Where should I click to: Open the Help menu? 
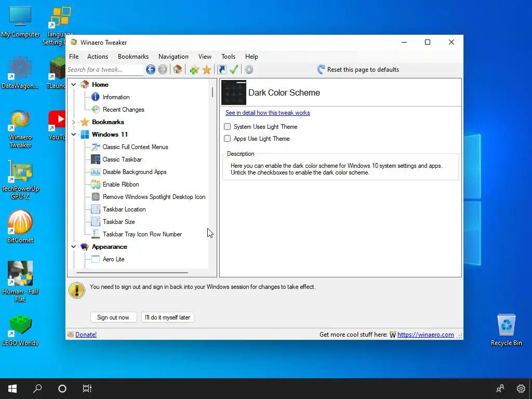click(x=251, y=57)
